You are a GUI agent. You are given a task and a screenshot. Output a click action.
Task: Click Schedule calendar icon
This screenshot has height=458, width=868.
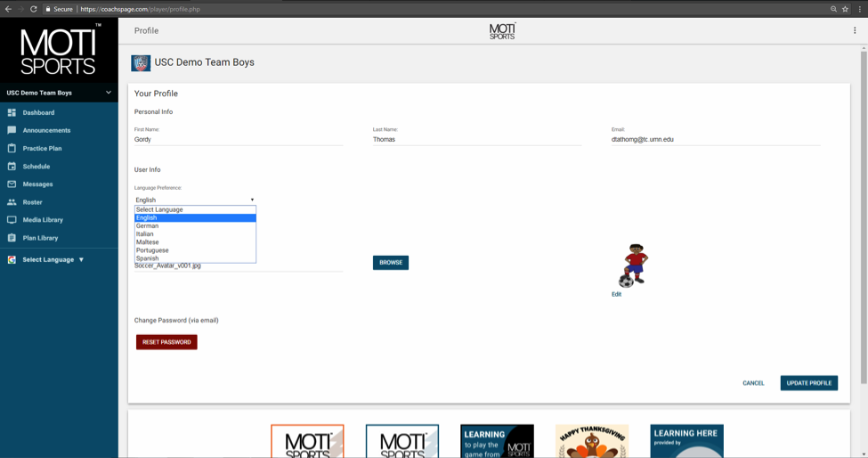(x=12, y=166)
